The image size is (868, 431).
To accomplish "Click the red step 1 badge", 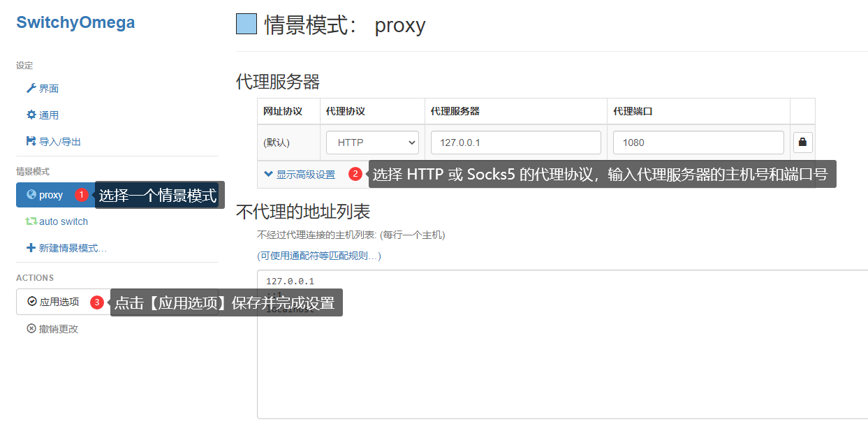I will [81, 195].
